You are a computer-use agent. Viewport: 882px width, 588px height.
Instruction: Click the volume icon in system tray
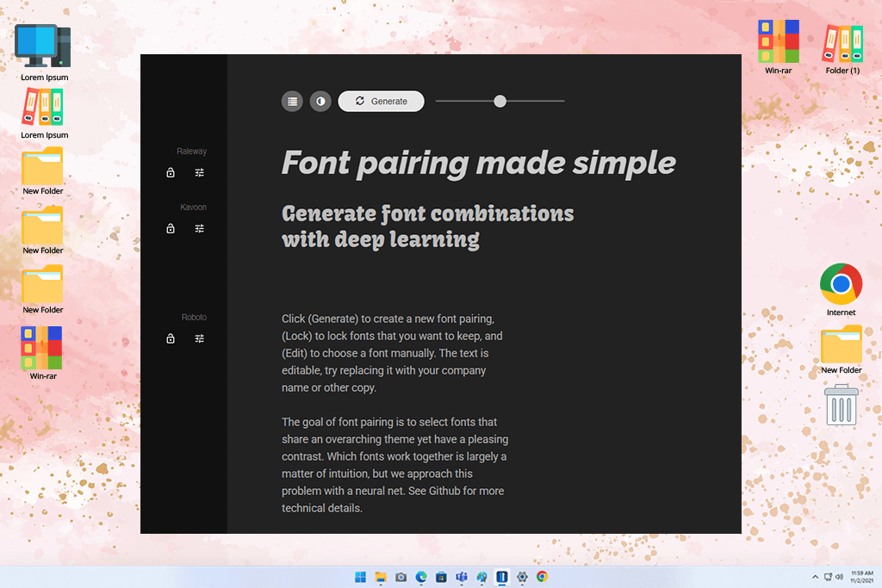pyautogui.click(x=839, y=577)
